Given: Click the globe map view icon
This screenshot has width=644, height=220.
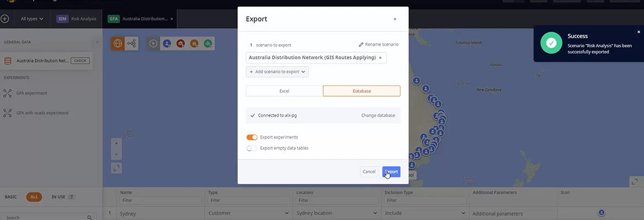Looking at the screenshot, I should (x=117, y=43).
